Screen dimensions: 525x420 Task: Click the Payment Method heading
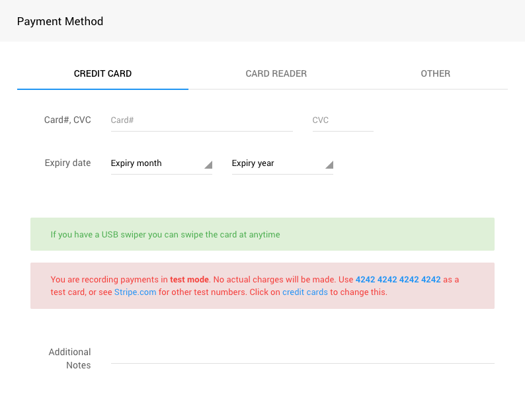click(x=60, y=21)
